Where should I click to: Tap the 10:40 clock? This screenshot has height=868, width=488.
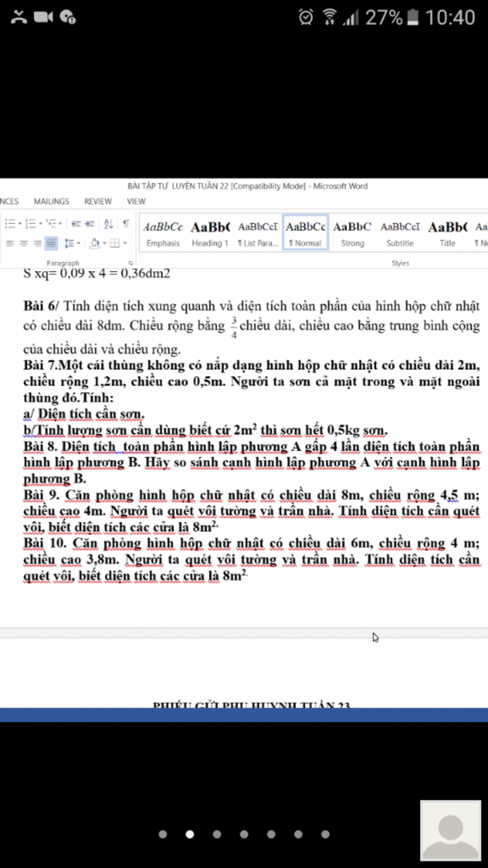[x=450, y=18]
